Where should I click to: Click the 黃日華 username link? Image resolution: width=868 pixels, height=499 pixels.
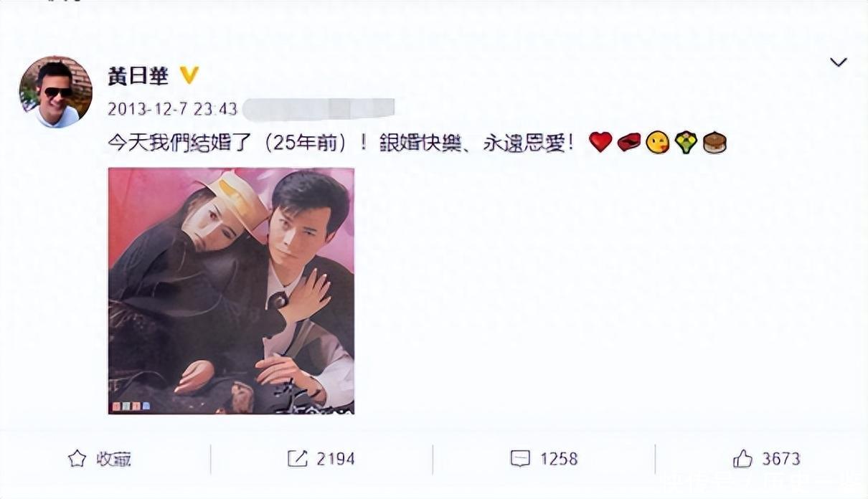pos(138,76)
